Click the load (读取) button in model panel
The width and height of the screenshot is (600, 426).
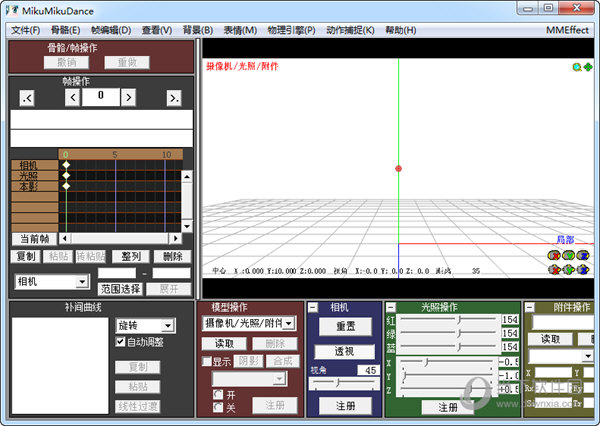(x=224, y=343)
